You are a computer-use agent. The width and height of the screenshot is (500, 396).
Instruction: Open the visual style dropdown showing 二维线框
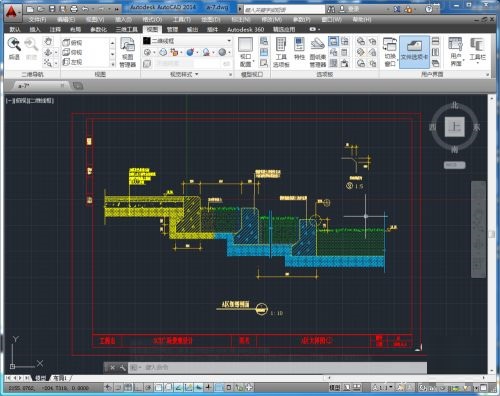click(x=187, y=41)
